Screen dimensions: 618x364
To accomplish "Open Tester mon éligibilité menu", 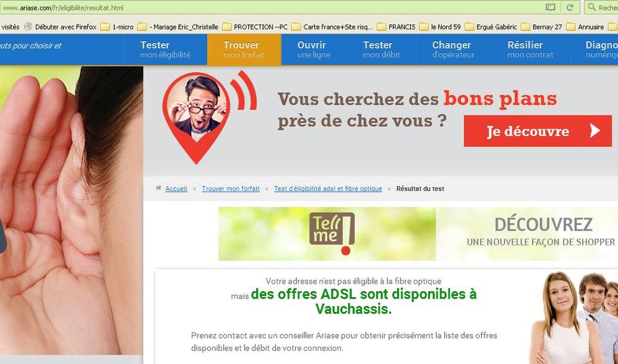I will (x=166, y=49).
